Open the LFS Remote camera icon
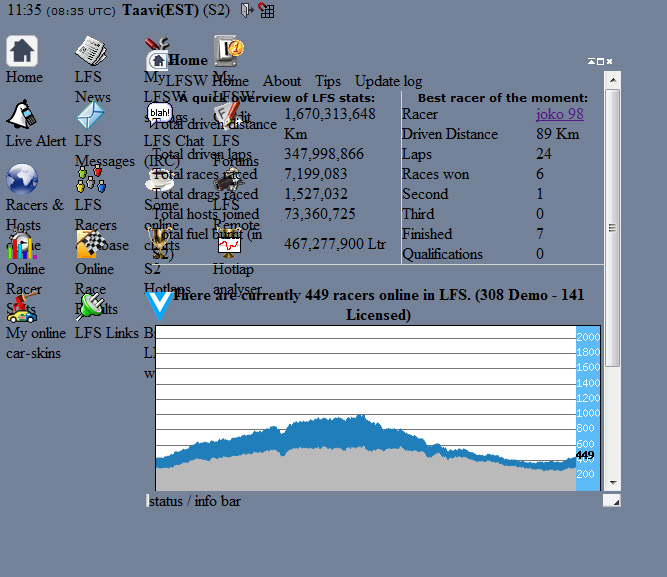This screenshot has height=577, width=667. [229, 182]
